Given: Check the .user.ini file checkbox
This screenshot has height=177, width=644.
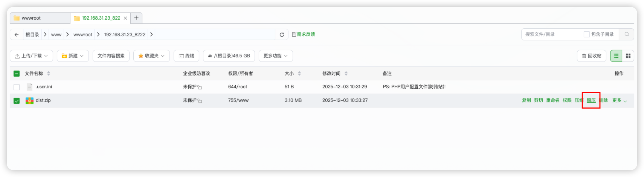Looking at the screenshot, I should [17, 87].
